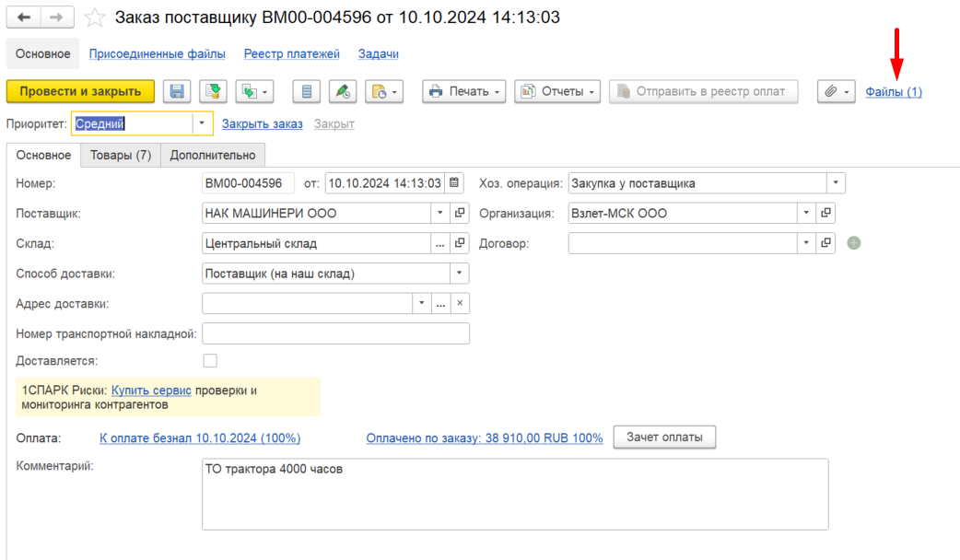Add order to favorites with the star
This screenshot has height=560, width=960.
(x=94, y=17)
